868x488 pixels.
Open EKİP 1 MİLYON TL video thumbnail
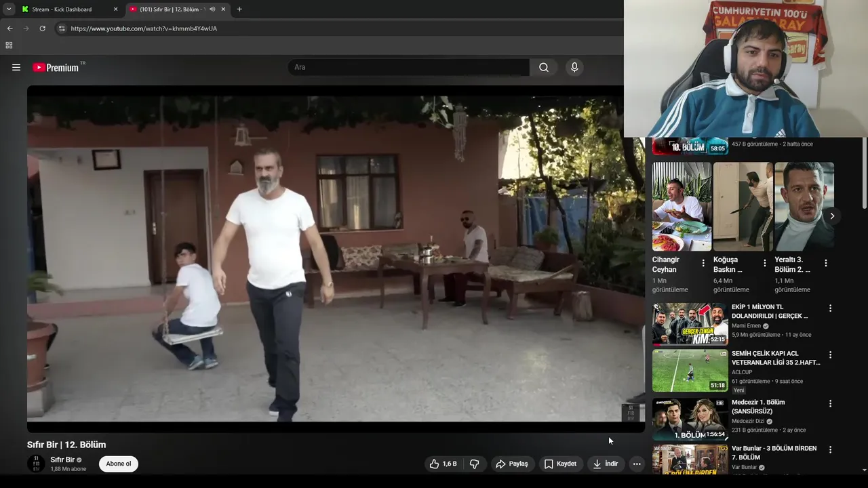click(x=690, y=324)
